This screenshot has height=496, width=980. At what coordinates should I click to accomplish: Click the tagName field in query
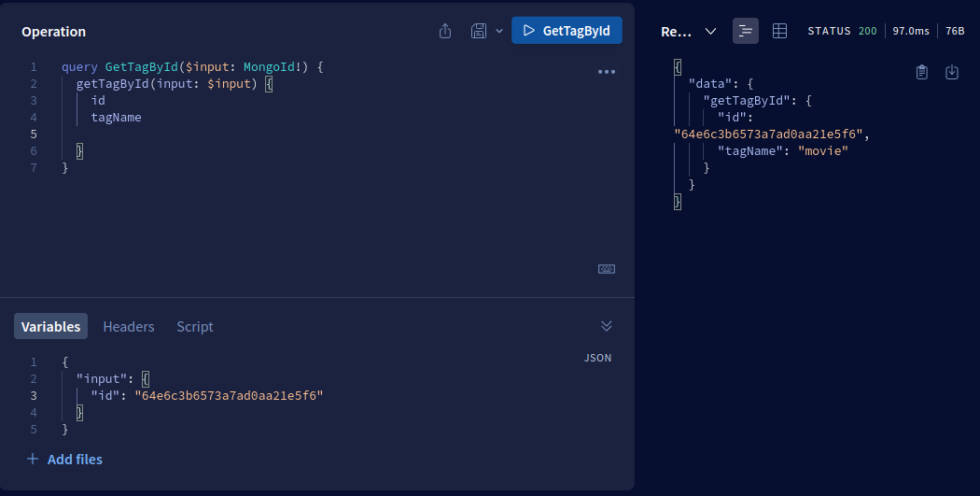117,117
